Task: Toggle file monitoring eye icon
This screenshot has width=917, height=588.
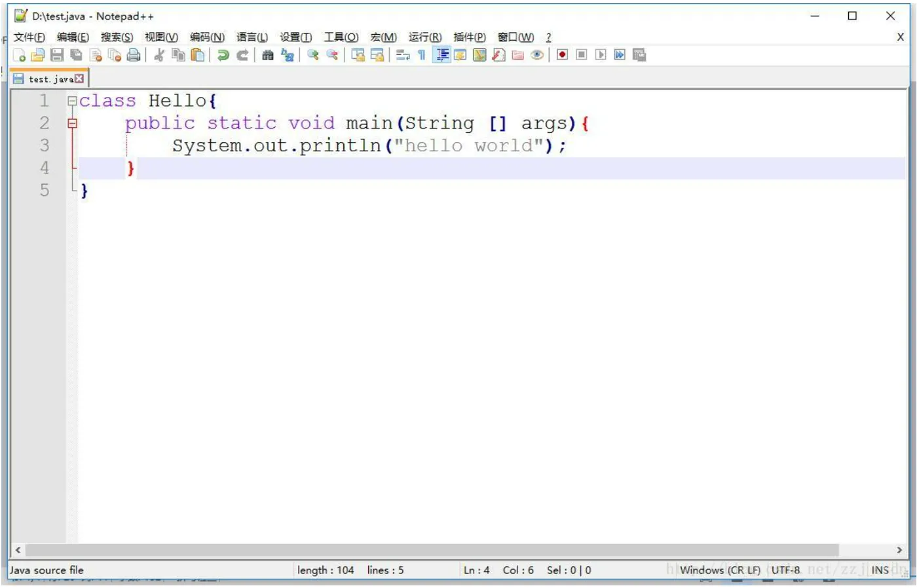Action: (537, 55)
